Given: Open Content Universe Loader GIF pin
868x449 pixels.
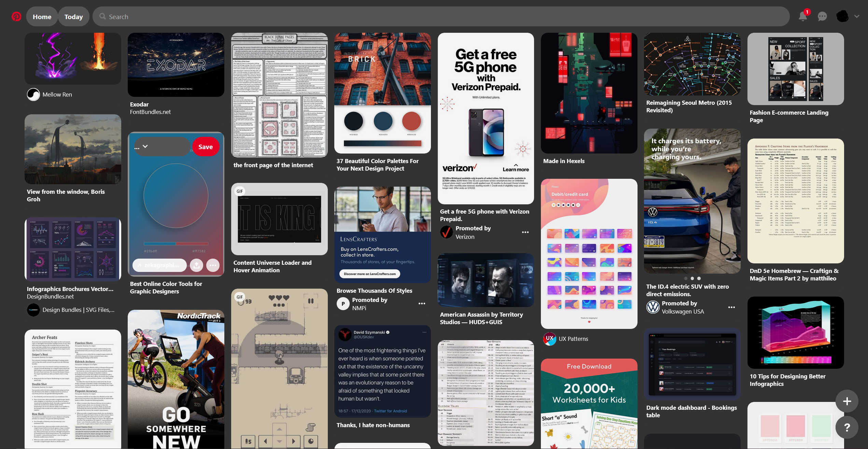Looking at the screenshot, I should [x=279, y=219].
